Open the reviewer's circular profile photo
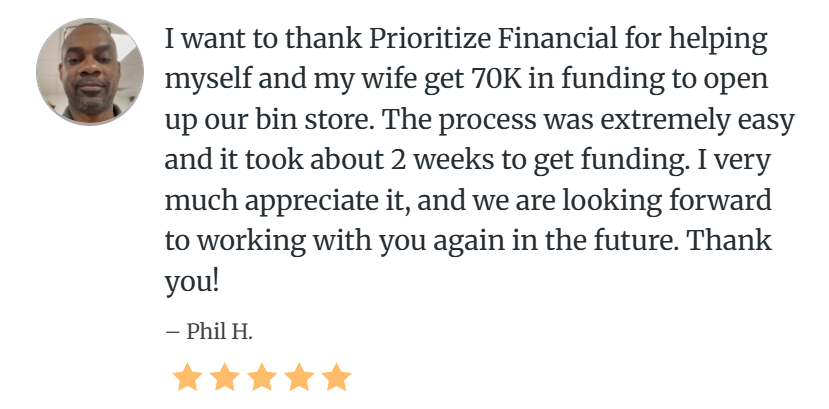 [x=90, y=72]
